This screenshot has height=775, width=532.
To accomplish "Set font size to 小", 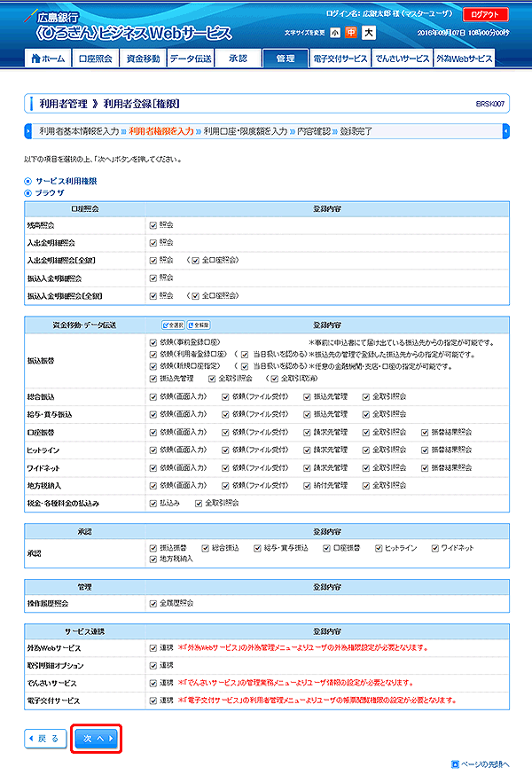I will (x=335, y=33).
